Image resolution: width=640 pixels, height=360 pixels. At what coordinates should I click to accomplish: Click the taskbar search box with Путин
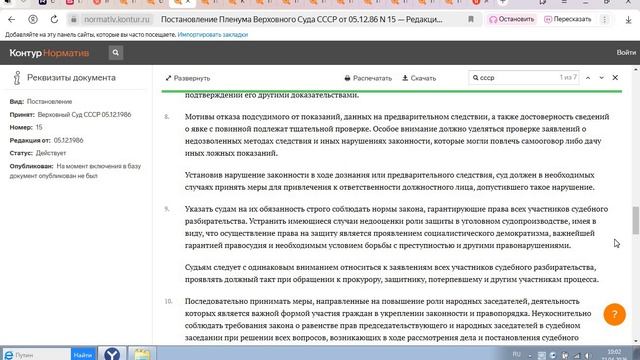click(37, 355)
